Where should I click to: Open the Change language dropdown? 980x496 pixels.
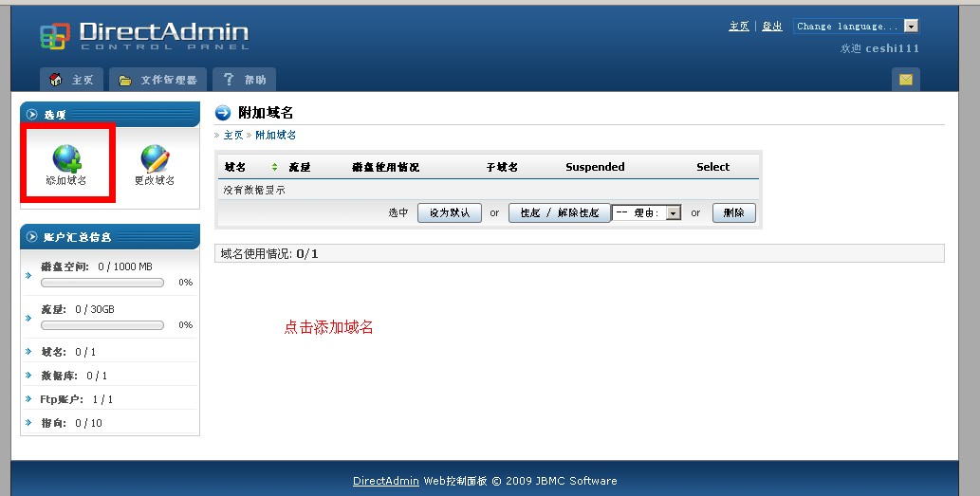pyautogui.click(x=857, y=26)
